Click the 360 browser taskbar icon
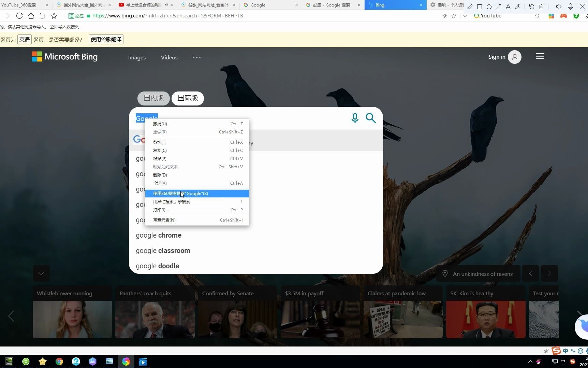The width and height of the screenshot is (588, 368). [26, 362]
